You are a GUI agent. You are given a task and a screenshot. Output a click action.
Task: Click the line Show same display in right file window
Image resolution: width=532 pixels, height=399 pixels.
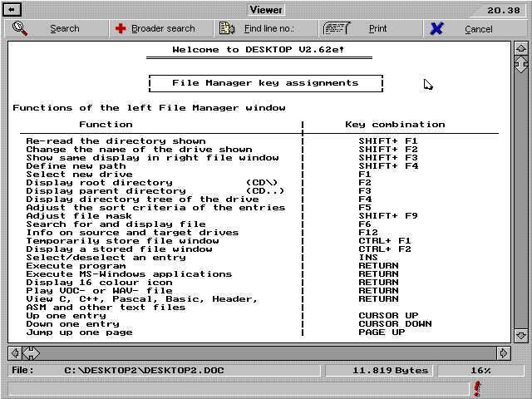point(152,157)
